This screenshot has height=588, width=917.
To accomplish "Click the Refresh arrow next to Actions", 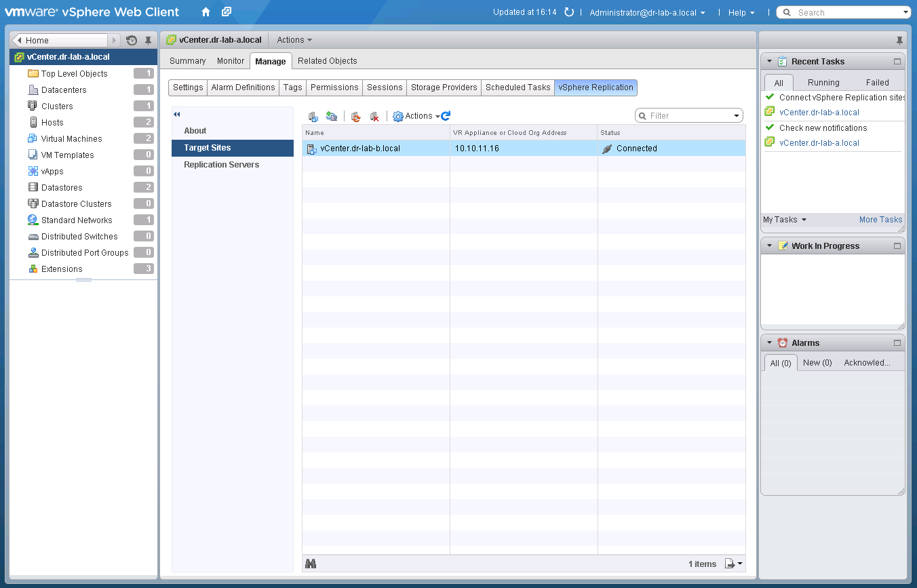I will click(x=444, y=115).
